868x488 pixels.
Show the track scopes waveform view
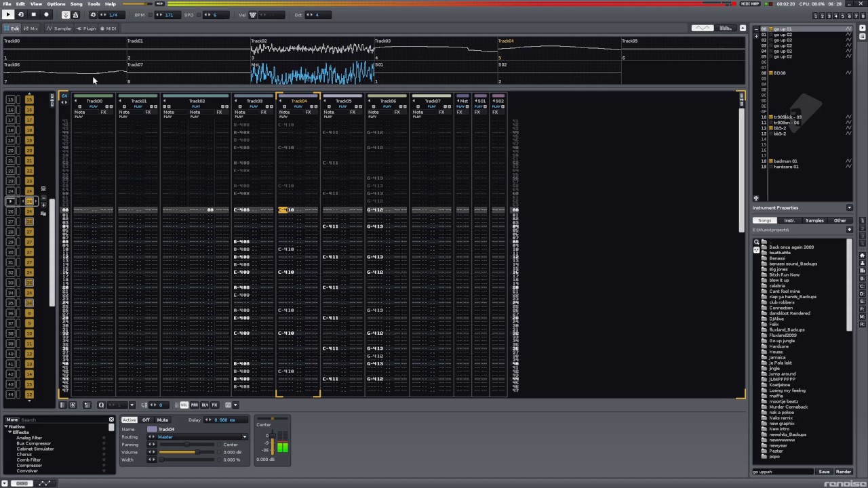click(703, 28)
